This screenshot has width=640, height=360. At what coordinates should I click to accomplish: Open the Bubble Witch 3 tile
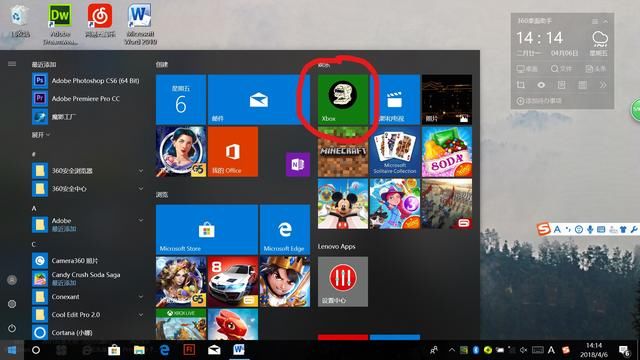tap(395, 204)
